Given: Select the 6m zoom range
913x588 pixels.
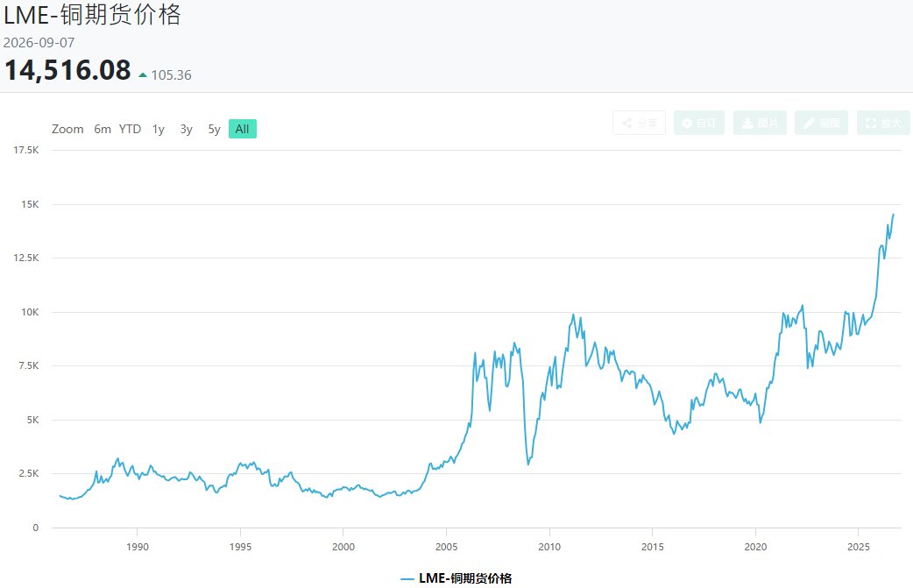Looking at the screenshot, I should pos(103,129).
